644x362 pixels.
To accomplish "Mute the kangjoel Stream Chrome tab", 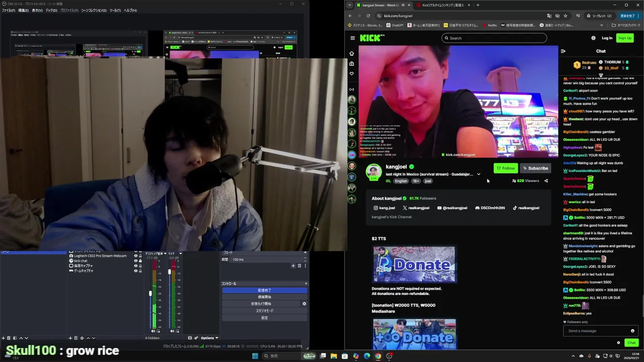I will coord(403,5).
